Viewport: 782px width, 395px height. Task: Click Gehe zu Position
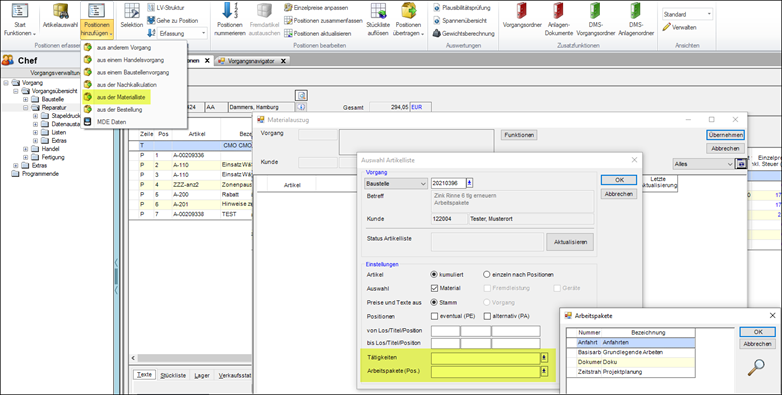pos(173,20)
